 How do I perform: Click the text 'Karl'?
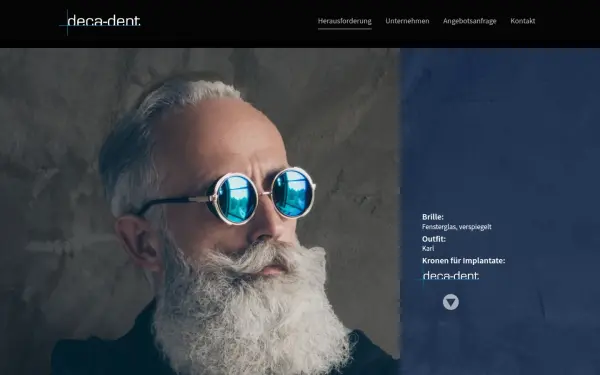click(428, 249)
